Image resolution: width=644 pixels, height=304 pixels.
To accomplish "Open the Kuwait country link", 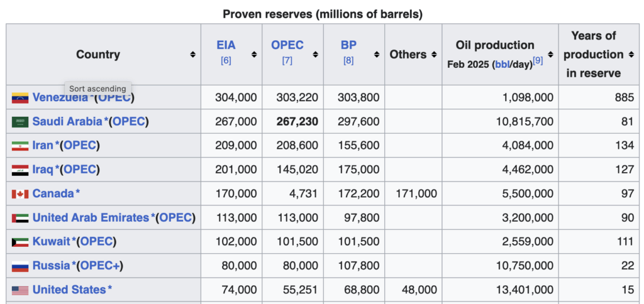I will click(52, 242).
